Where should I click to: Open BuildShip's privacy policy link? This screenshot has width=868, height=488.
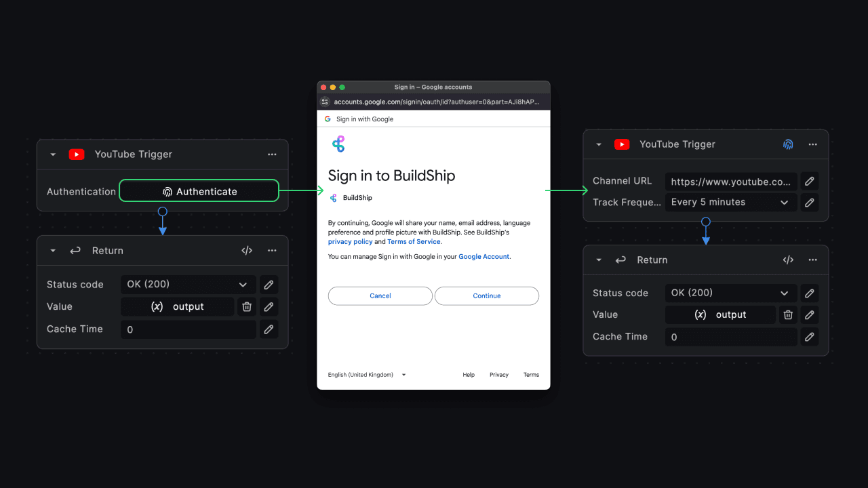coord(350,241)
